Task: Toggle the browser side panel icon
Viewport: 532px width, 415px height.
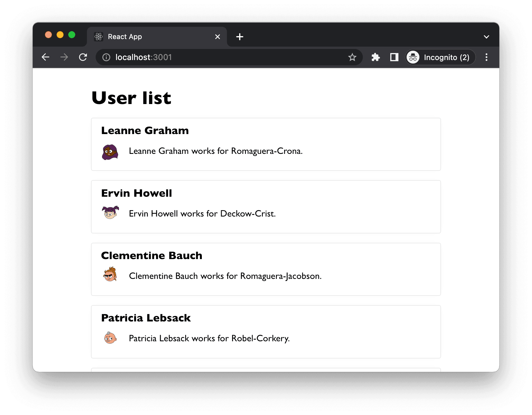Action: coord(394,57)
